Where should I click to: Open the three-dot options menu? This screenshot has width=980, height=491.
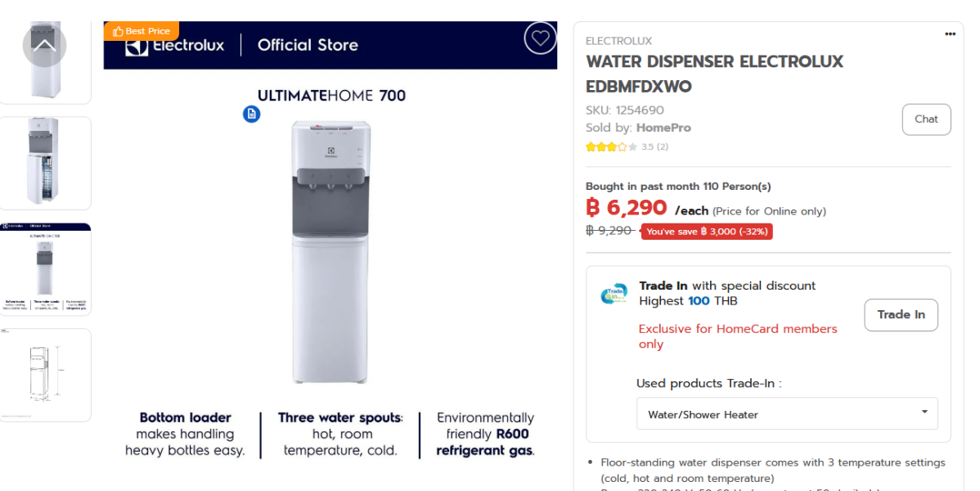coord(950,34)
